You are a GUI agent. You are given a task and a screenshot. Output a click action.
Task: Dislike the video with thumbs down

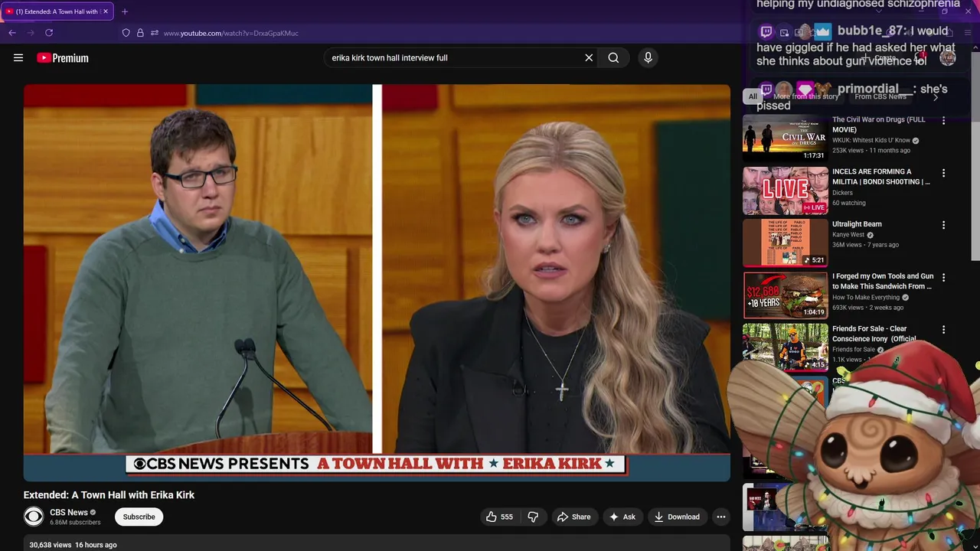point(533,517)
